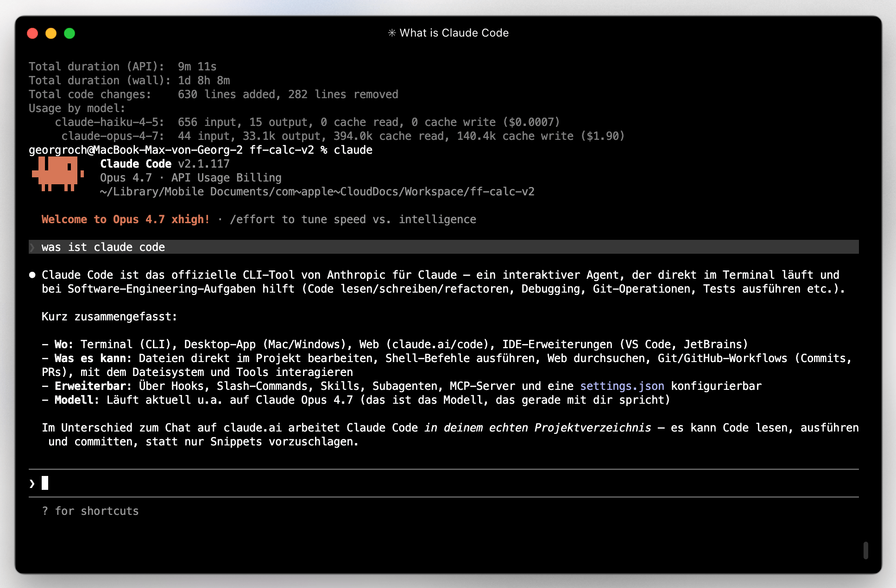Click the '/effort' command hint text
Viewport: 896px width, 588px height.
[x=252, y=219]
